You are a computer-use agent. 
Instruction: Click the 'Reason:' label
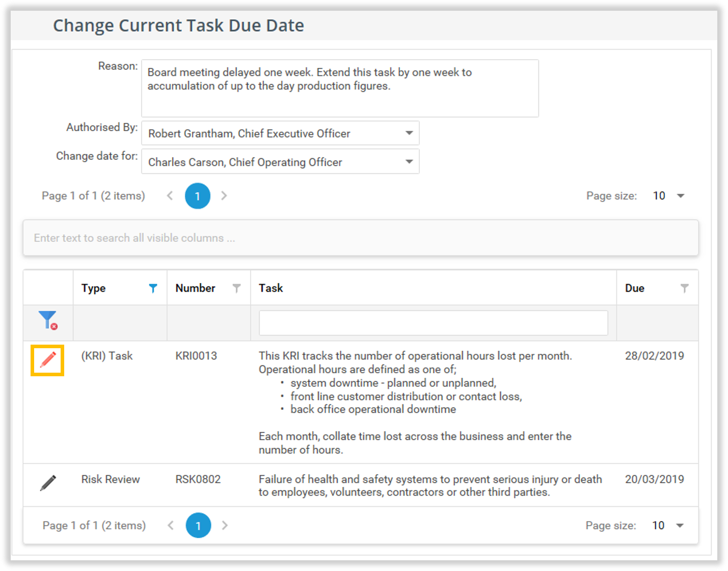118,66
